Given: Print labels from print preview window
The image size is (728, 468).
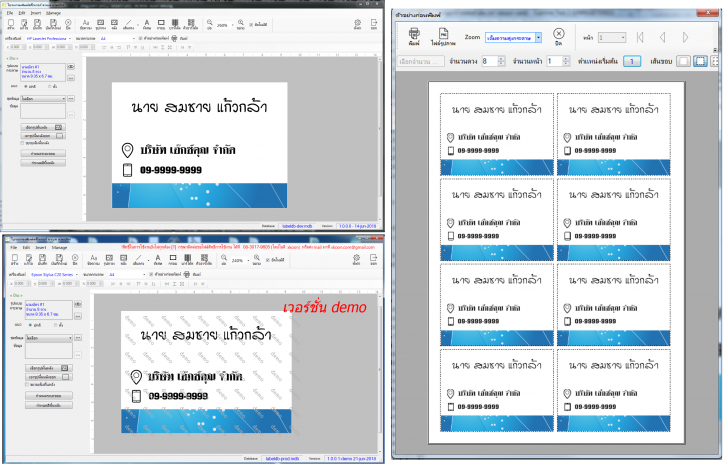Looking at the screenshot, I should point(414,36).
